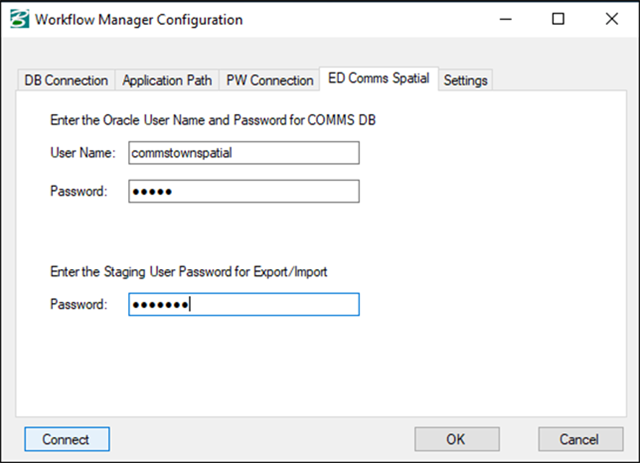Click the 'Enter the Staging User Password' text
Screen dimensions: 640x463
tap(189, 272)
